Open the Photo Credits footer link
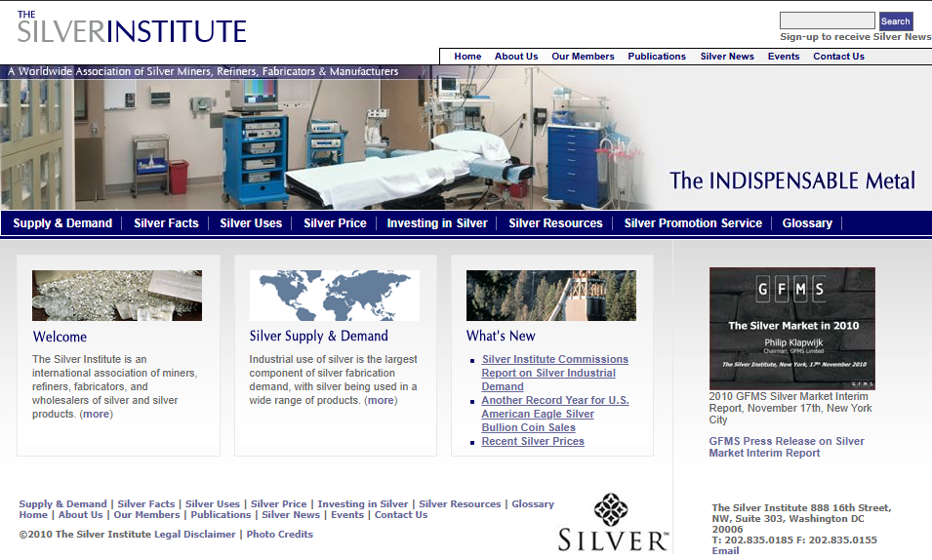Viewport: 932px width, 560px height. [280, 535]
